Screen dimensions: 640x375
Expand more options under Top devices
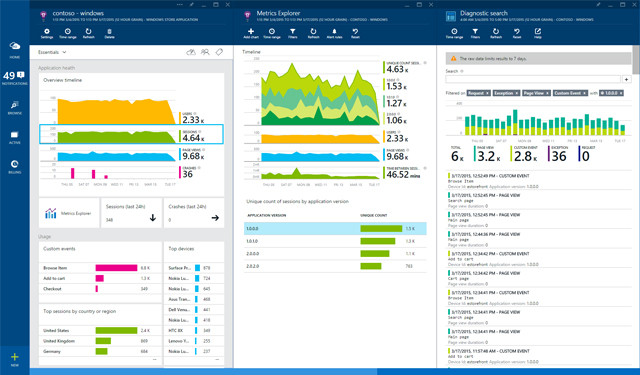coord(217,359)
